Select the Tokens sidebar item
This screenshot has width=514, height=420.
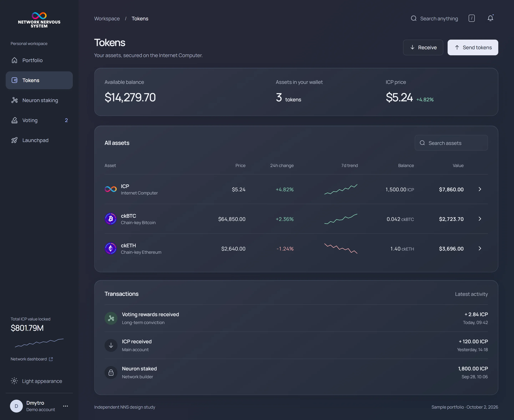(39, 80)
